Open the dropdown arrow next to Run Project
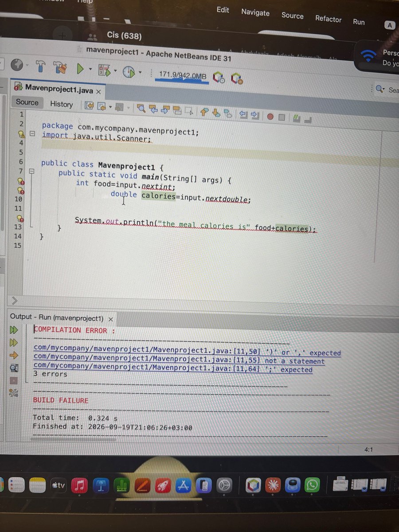The image size is (399, 532). (x=90, y=70)
